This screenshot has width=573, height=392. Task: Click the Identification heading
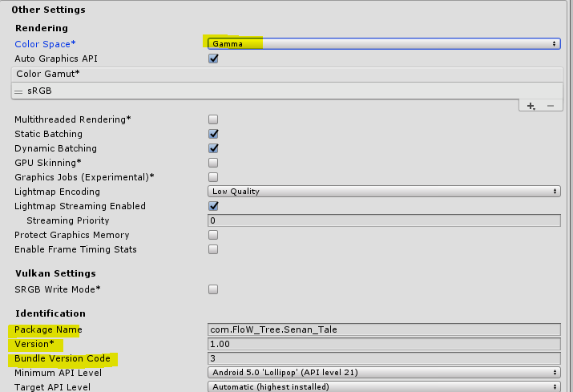pyautogui.click(x=50, y=313)
